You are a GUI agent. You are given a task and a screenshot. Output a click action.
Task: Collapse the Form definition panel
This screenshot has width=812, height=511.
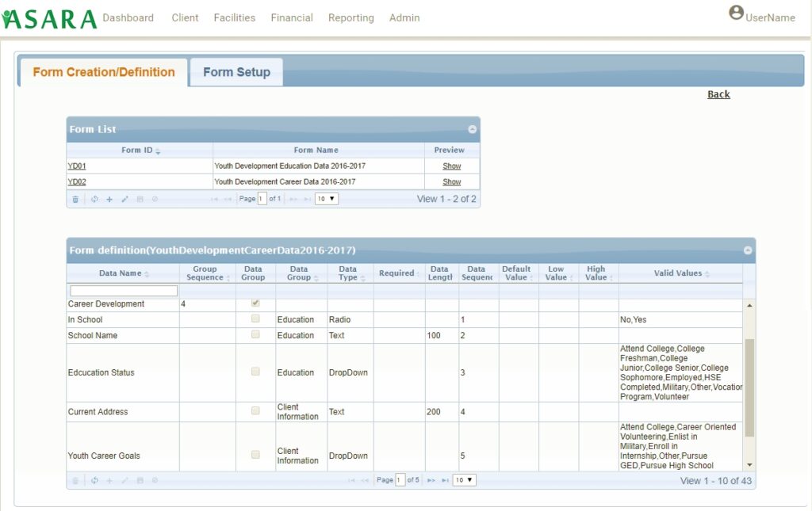pyautogui.click(x=747, y=250)
